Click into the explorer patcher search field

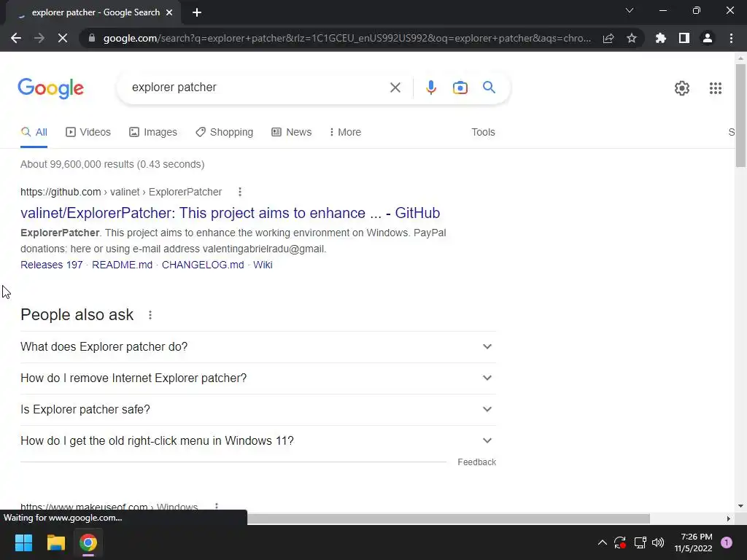click(258, 87)
